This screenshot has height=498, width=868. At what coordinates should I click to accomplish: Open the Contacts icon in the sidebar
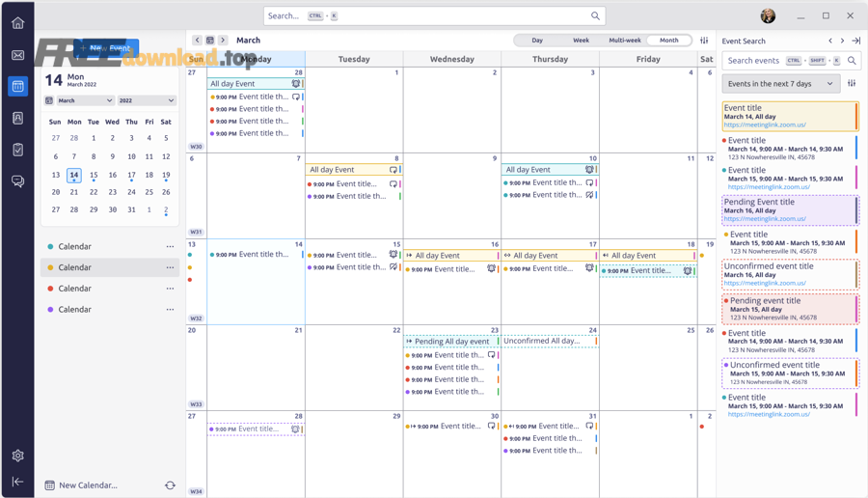coord(17,118)
